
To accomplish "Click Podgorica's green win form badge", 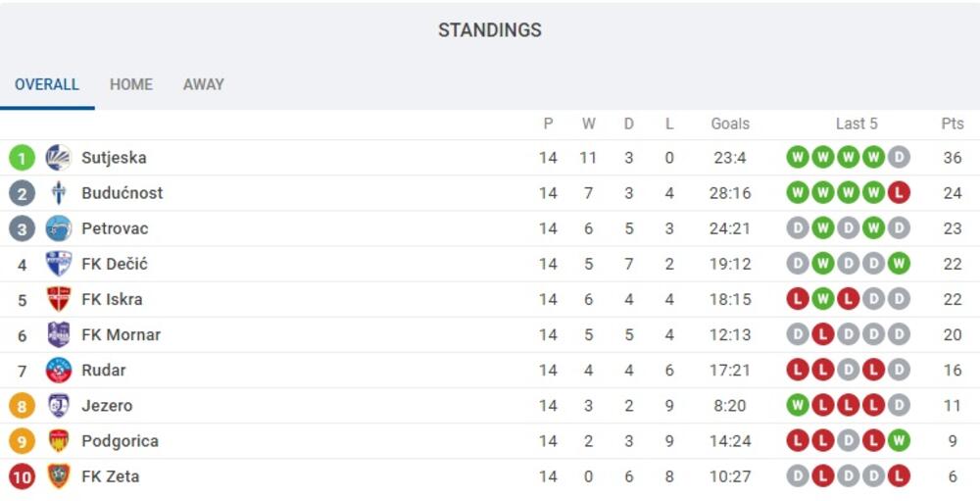I will click(899, 440).
